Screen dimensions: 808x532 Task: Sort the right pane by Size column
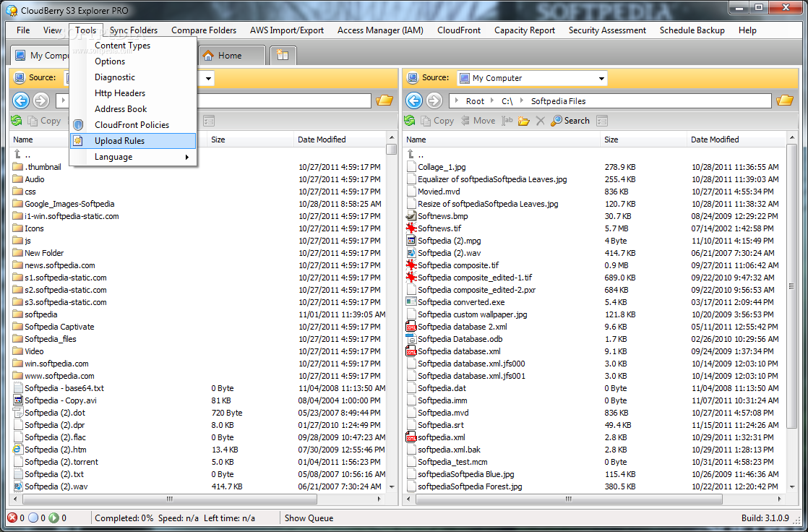pyautogui.click(x=643, y=140)
